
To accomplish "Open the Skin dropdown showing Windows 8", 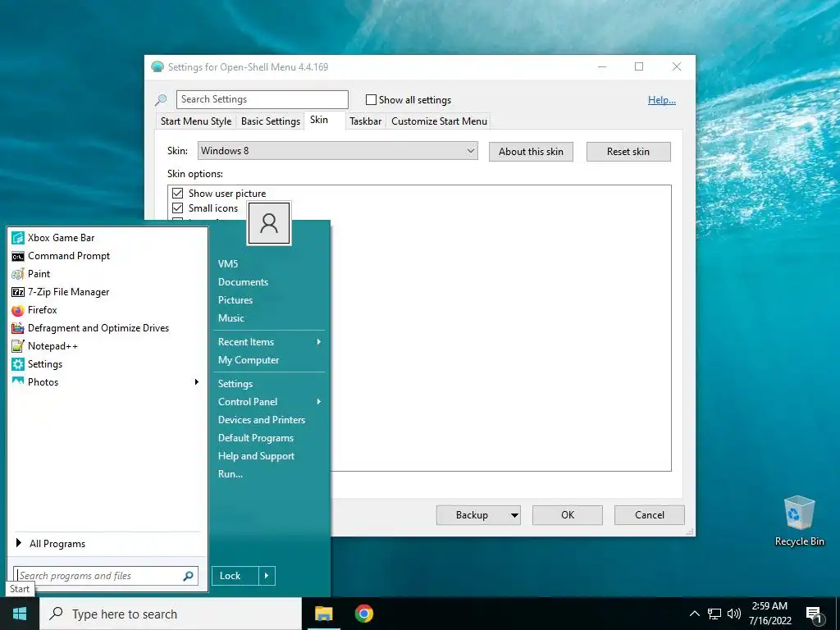I will click(337, 151).
